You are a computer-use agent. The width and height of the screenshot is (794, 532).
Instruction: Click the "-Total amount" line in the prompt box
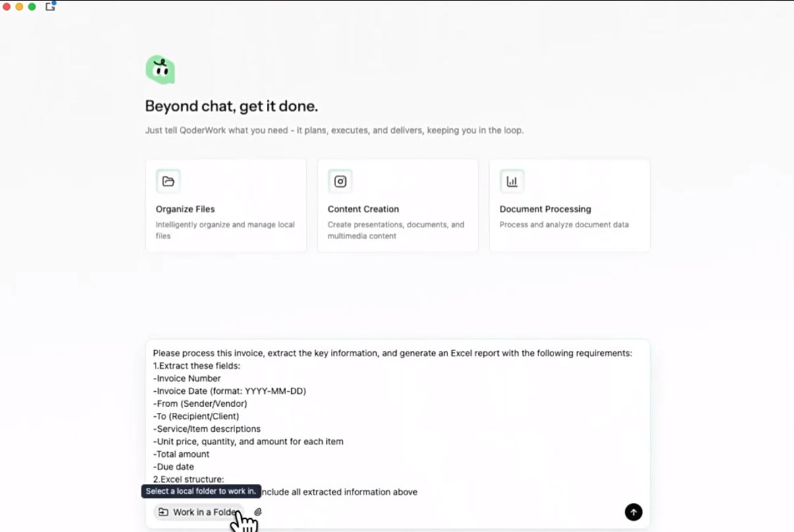(x=181, y=454)
